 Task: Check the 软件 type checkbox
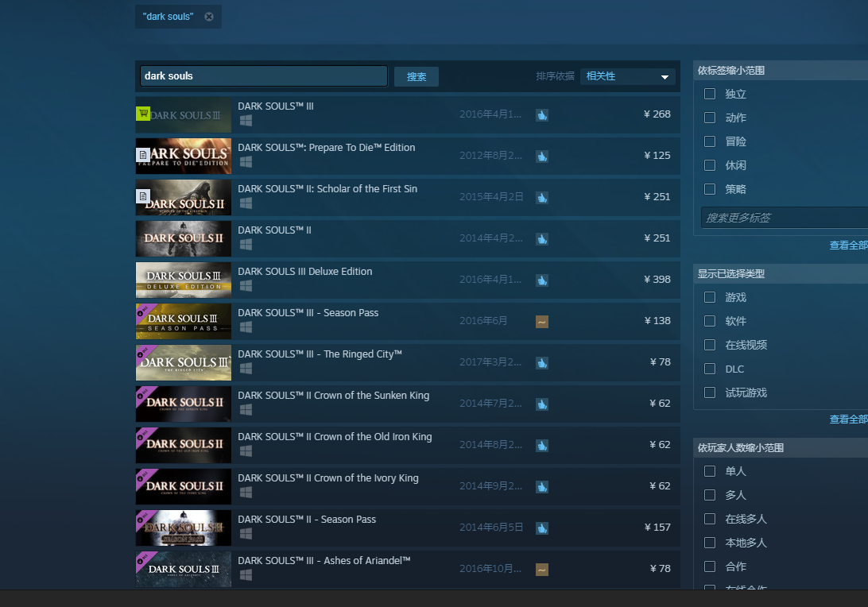pos(710,321)
